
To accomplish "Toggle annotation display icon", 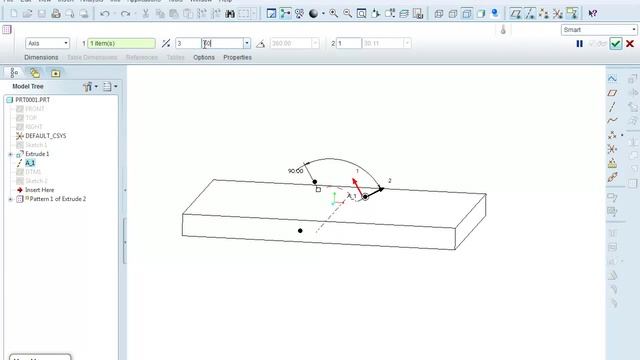I will 572,13.
